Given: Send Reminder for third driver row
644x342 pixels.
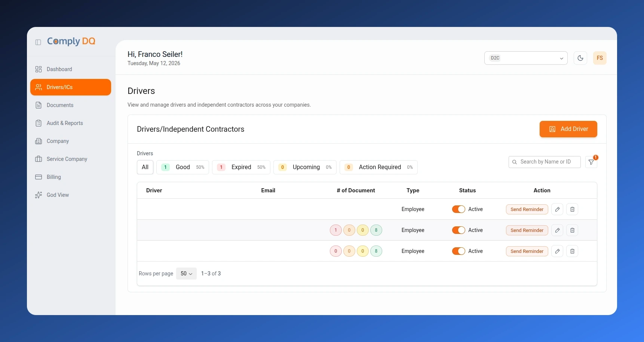Looking at the screenshot, I should (x=527, y=251).
